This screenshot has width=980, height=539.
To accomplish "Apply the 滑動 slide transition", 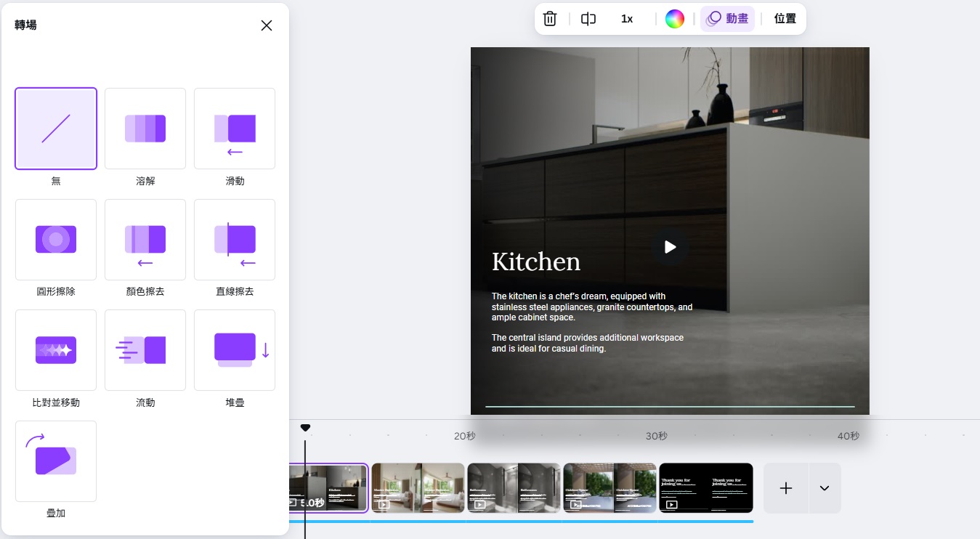I will coord(235,129).
